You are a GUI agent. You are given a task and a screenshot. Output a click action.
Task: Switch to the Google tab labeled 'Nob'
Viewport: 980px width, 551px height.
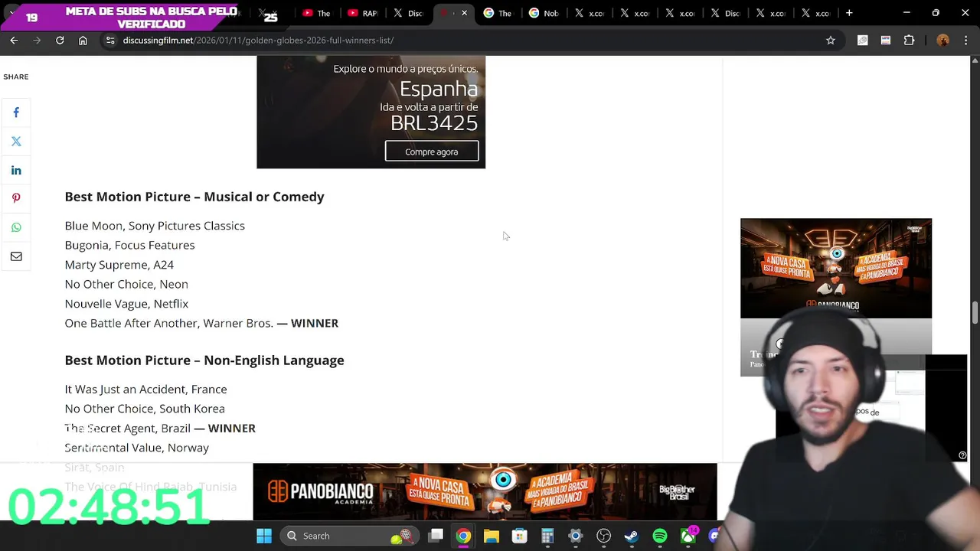(544, 13)
